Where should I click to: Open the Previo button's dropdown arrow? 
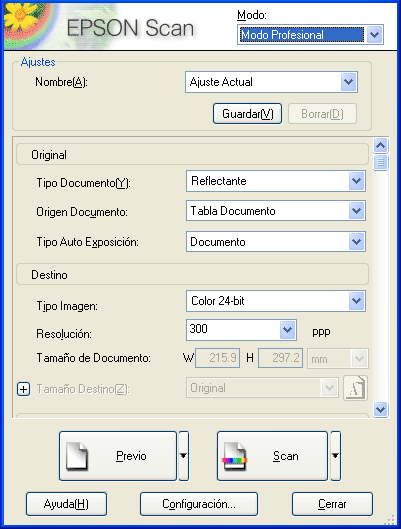[183, 456]
